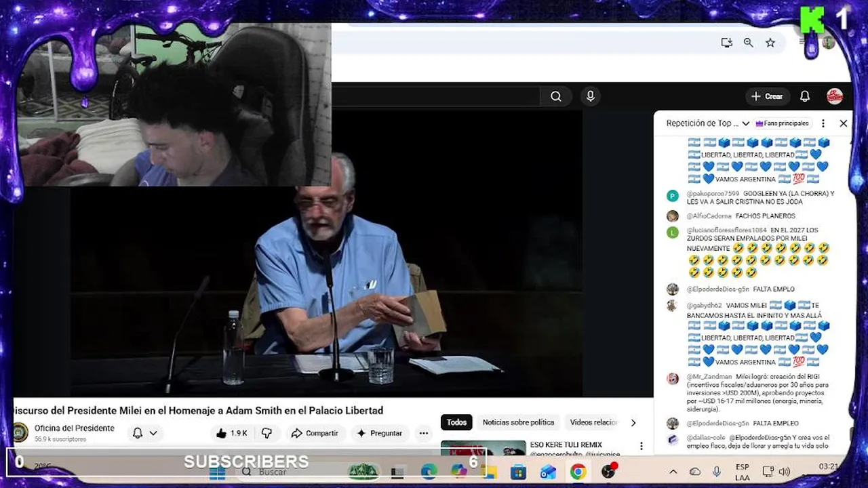The height and width of the screenshot is (488, 868).
Task: Open Google Chrome from the taskbar
Action: pyautogui.click(x=578, y=472)
